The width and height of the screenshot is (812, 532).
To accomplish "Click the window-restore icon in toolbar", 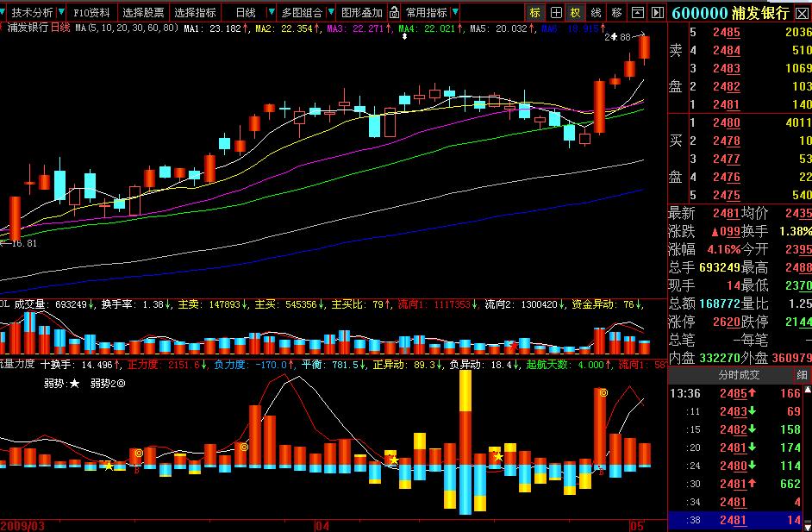I will click(638, 12).
